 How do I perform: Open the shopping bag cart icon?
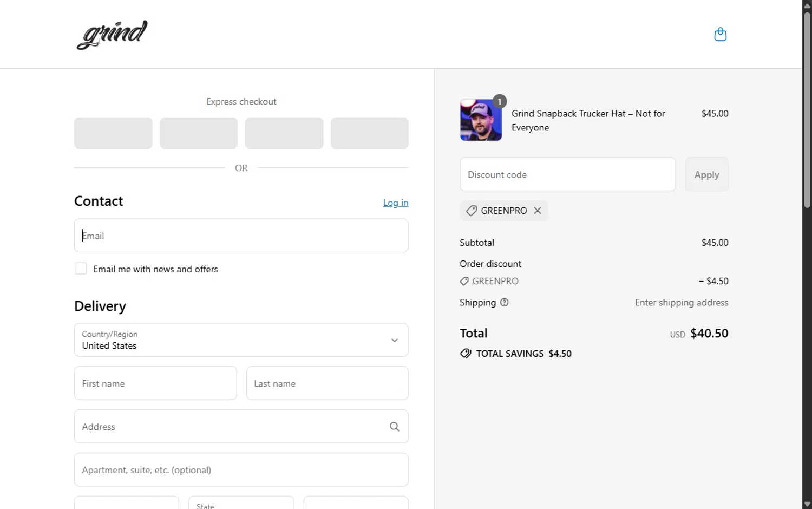720,35
